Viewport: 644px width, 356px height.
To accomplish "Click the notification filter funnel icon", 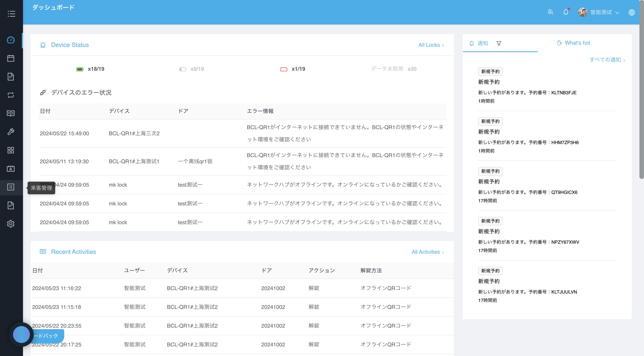I will [499, 43].
